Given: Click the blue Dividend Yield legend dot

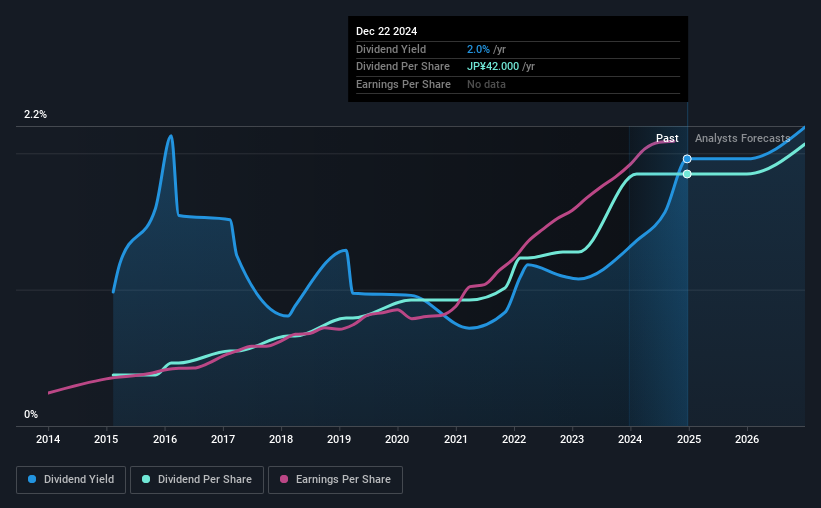Looking at the screenshot, I should pyautogui.click(x=32, y=479).
